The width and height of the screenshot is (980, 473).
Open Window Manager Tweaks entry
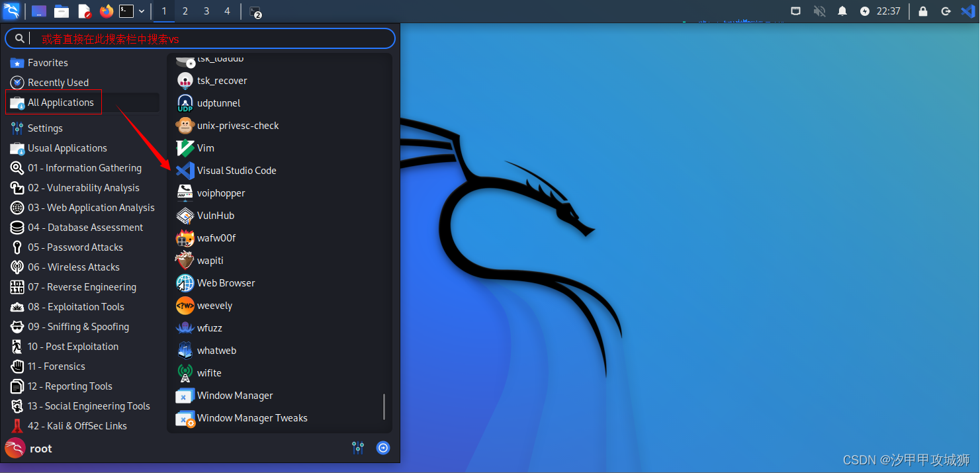click(x=277, y=418)
